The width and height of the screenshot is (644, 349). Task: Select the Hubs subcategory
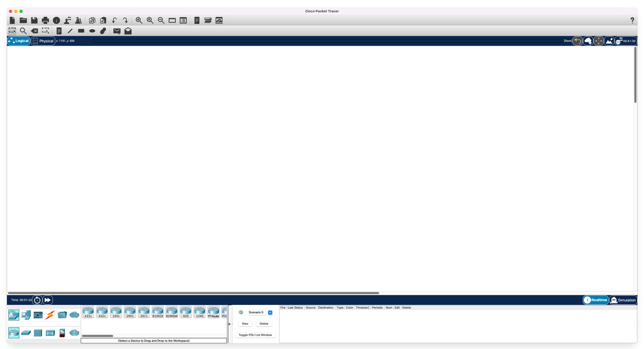[x=38, y=333]
